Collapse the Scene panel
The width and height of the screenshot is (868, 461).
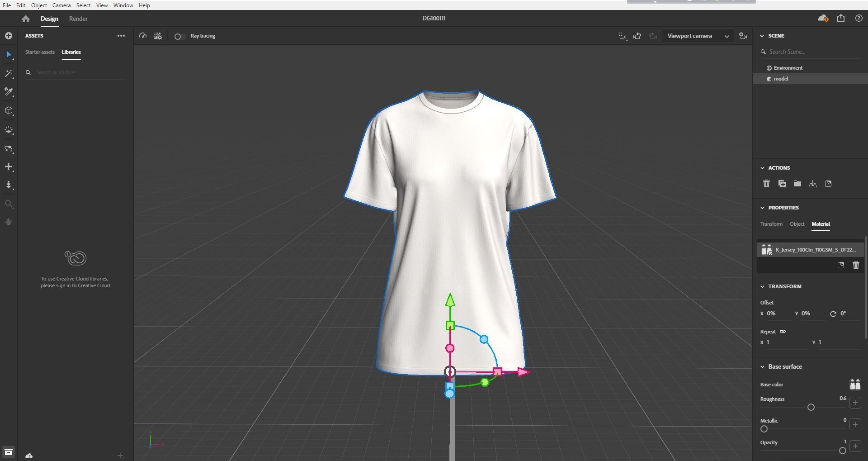click(x=762, y=36)
